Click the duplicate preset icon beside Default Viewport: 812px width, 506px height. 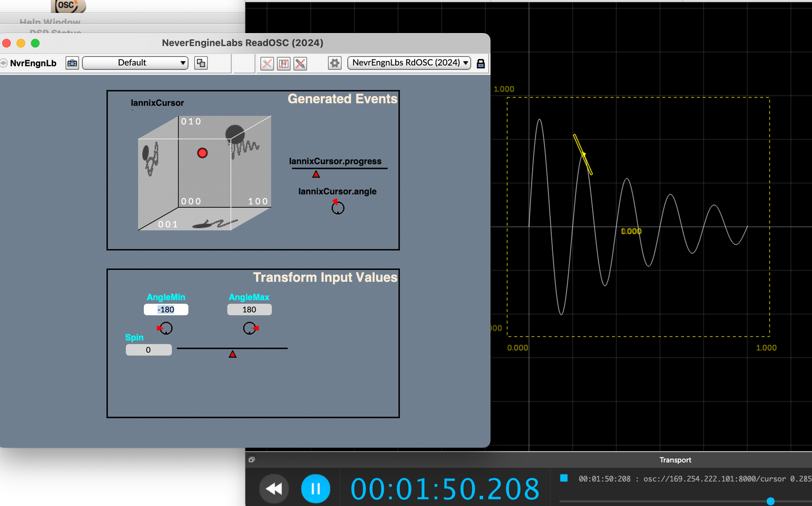[201, 63]
